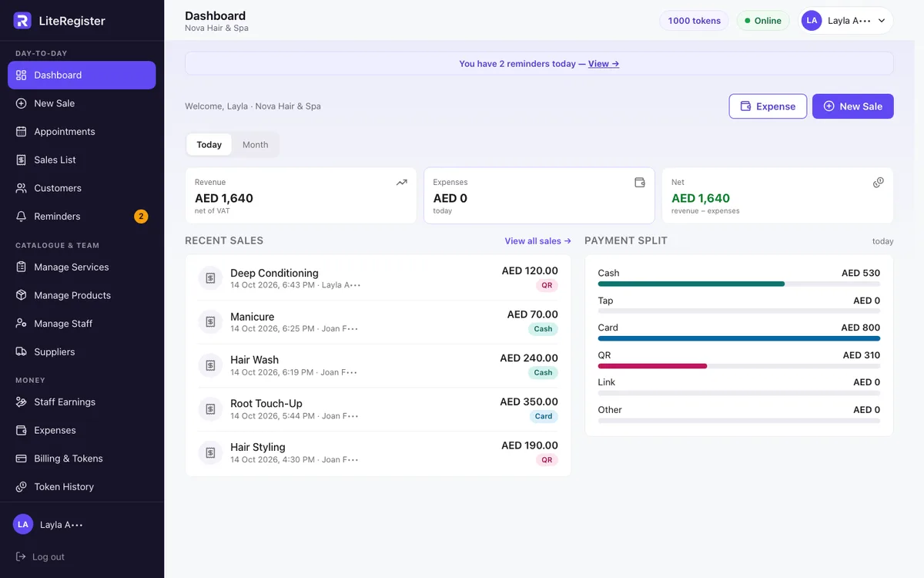Image resolution: width=924 pixels, height=578 pixels.
Task: Follow the View reminders link
Action: click(x=604, y=64)
